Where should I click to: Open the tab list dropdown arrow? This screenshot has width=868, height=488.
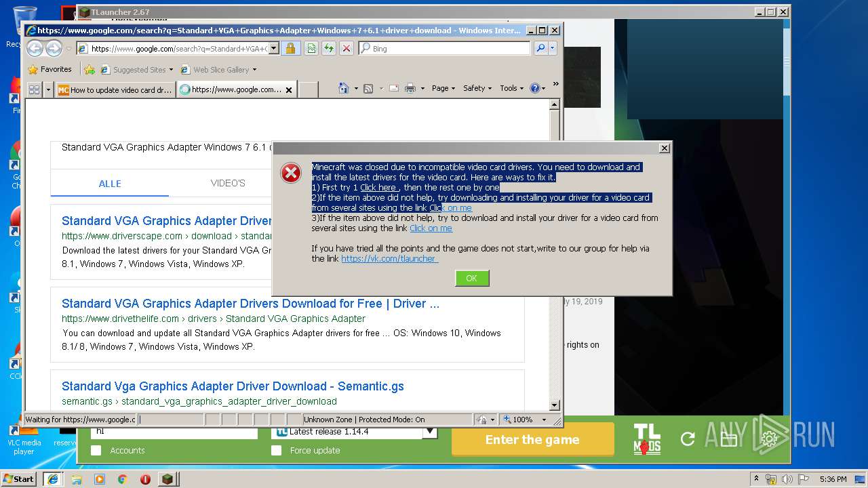(48, 89)
